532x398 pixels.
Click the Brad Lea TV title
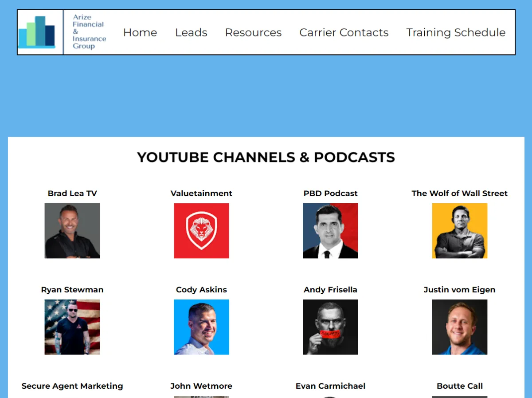[72, 193]
